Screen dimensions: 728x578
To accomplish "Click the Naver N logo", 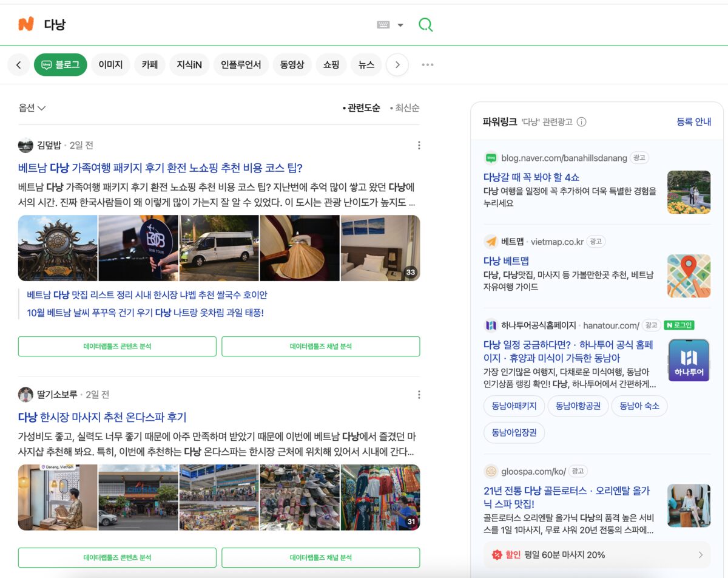I will click(25, 24).
